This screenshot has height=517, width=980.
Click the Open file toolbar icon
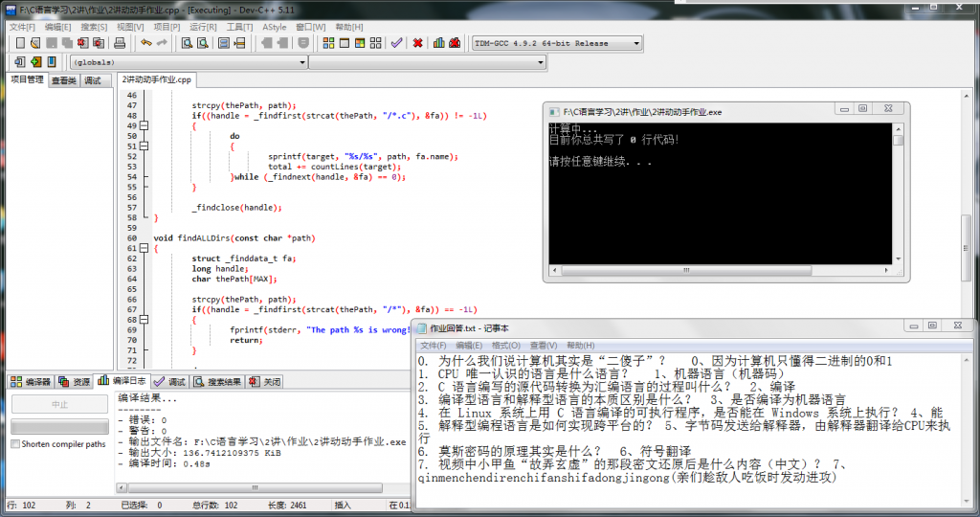click(x=35, y=43)
